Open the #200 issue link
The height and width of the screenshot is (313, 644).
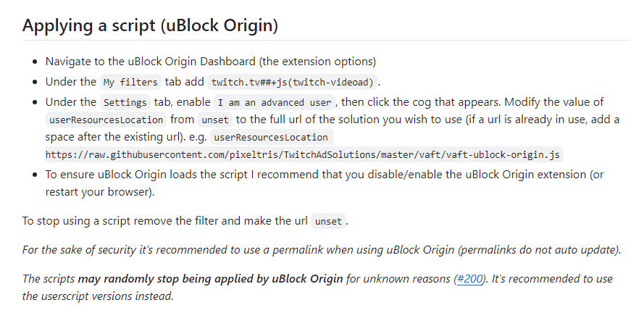tap(469, 279)
